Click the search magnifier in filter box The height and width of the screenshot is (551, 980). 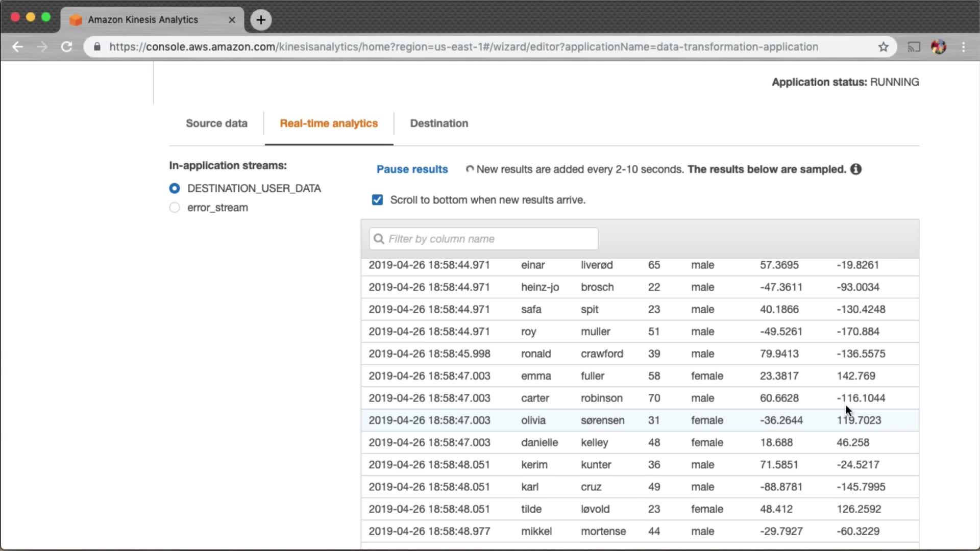pyautogui.click(x=379, y=239)
